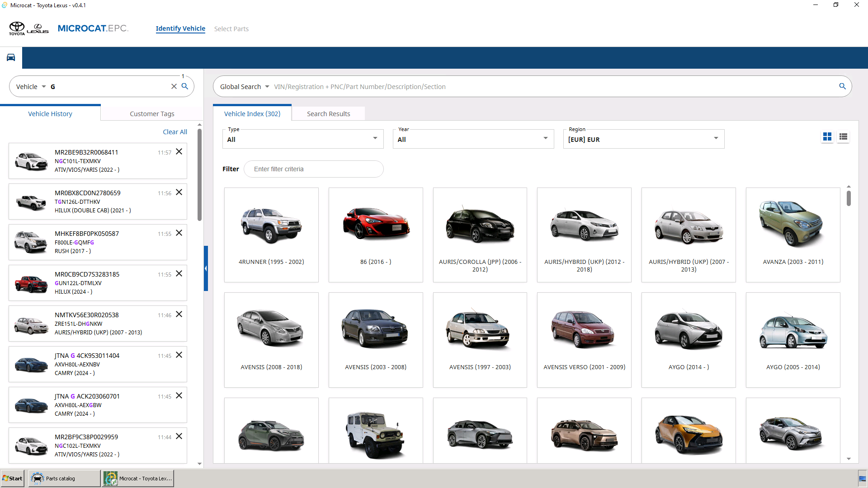This screenshot has height=488, width=868.
Task: Open AURIS/COROLLA (JPP) (2006 - 2012) tile
Action: [x=480, y=235]
